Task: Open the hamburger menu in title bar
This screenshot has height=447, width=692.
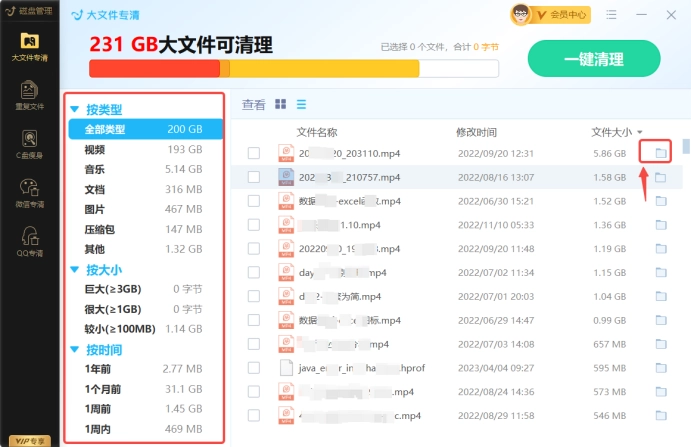Action: [x=610, y=15]
